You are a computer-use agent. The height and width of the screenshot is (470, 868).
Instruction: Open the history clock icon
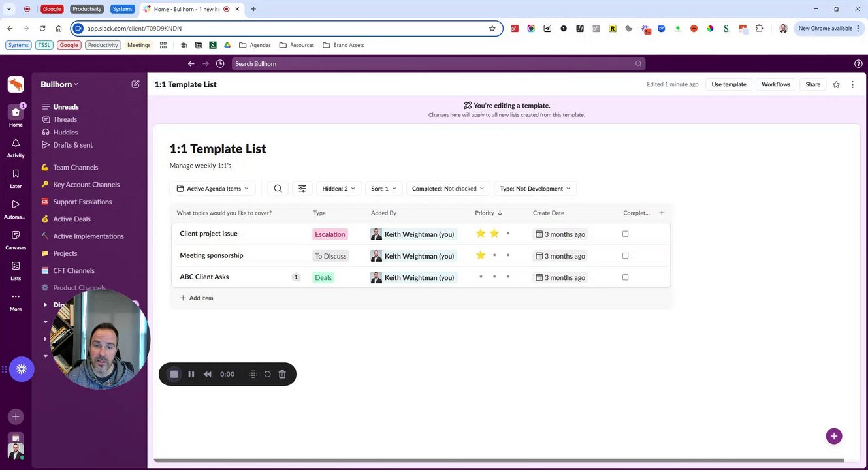click(220, 63)
